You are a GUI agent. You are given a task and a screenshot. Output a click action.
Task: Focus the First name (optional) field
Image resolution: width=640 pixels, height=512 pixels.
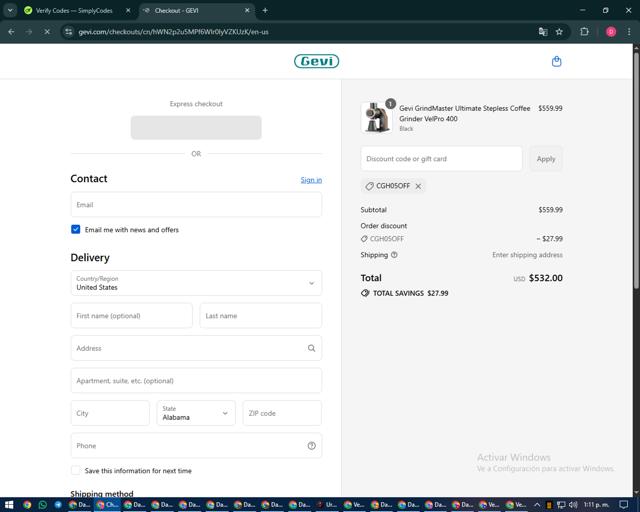point(131,316)
